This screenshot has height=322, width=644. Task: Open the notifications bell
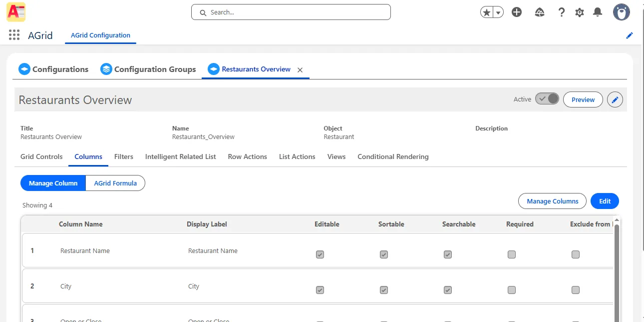598,12
